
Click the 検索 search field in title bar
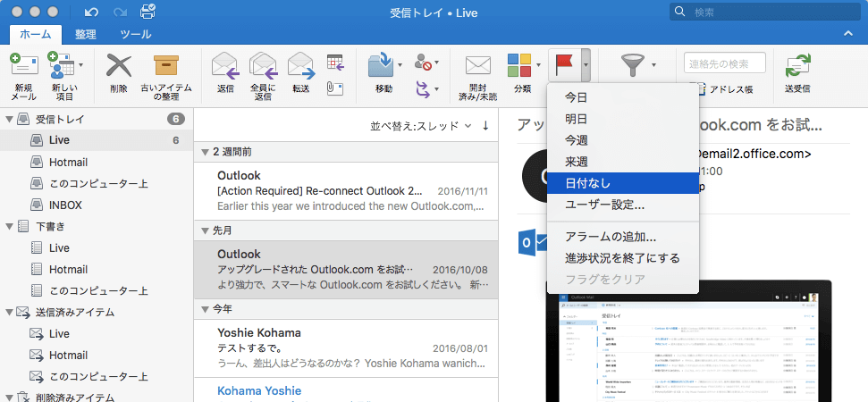click(765, 12)
